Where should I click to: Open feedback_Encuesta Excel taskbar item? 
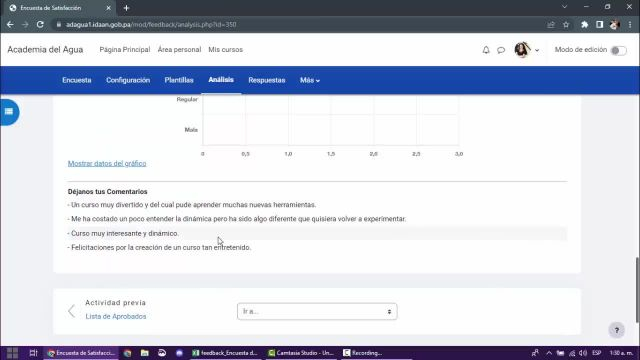tap(225, 353)
